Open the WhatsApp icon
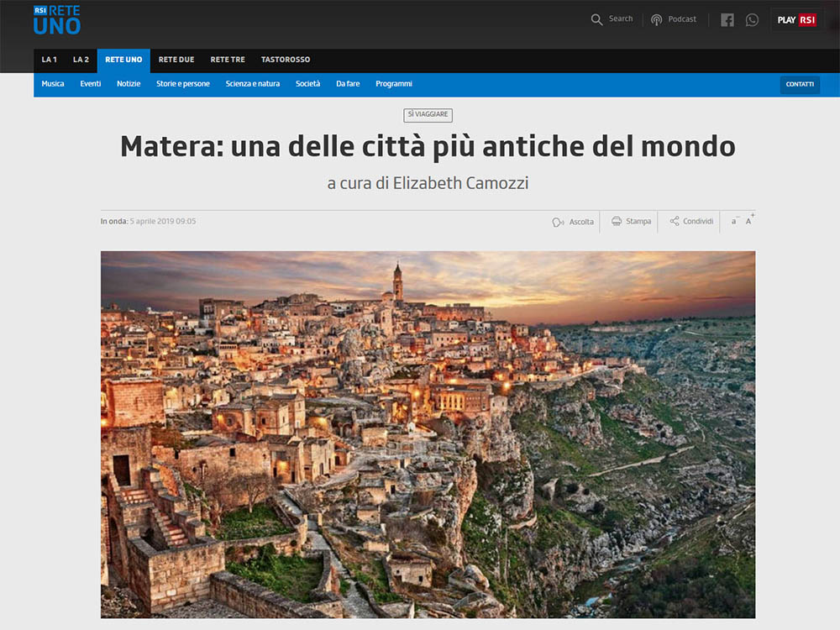The width and height of the screenshot is (840, 630). tap(752, 20)
